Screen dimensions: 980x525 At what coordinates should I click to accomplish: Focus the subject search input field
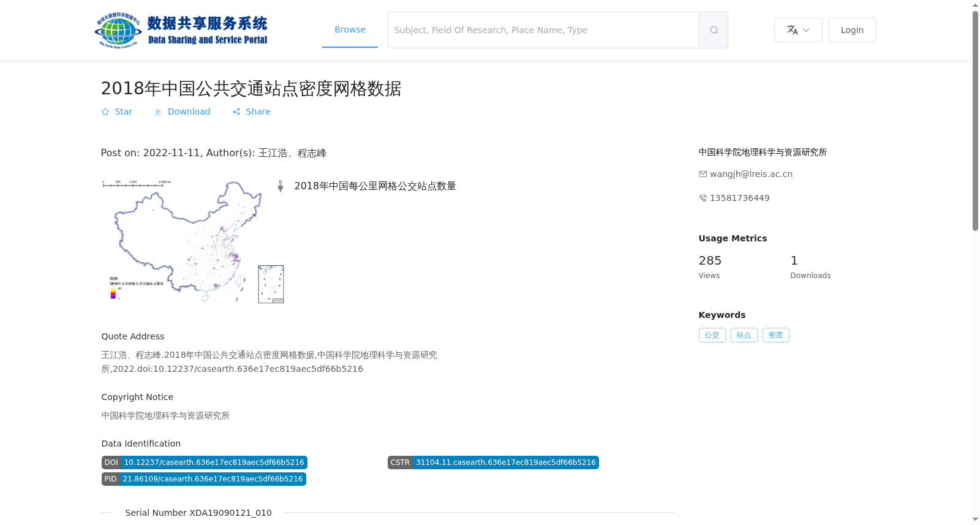coord(543,30)
